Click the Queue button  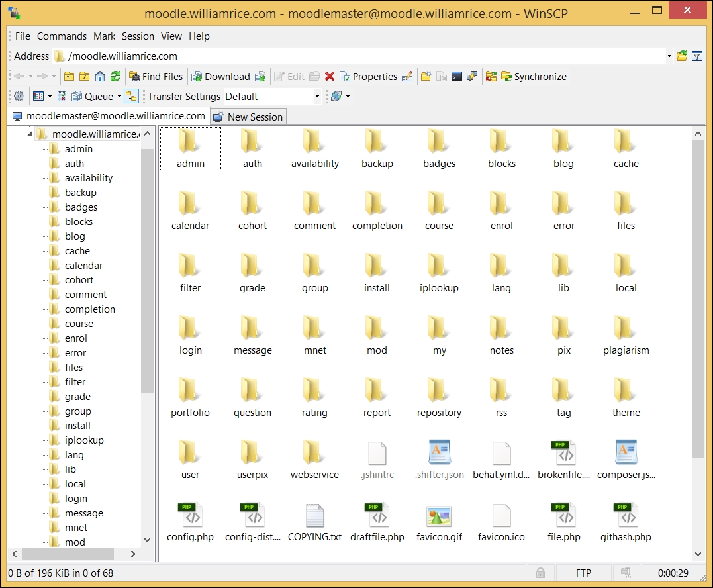[x=93, y=97]
